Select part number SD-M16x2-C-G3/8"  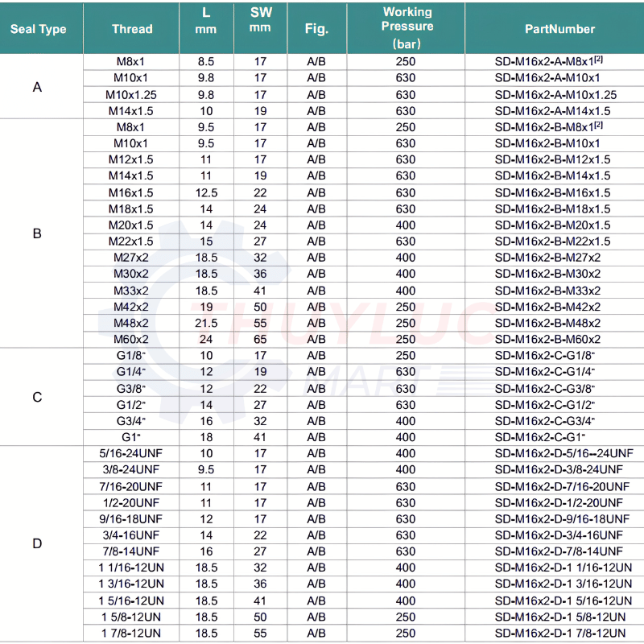pos(545,388)
